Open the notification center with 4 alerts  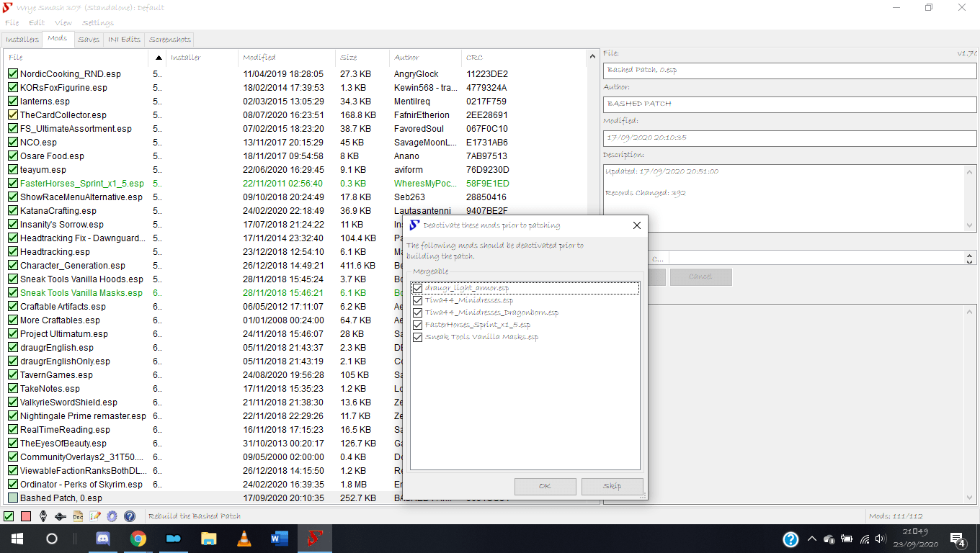click(958, 539)
